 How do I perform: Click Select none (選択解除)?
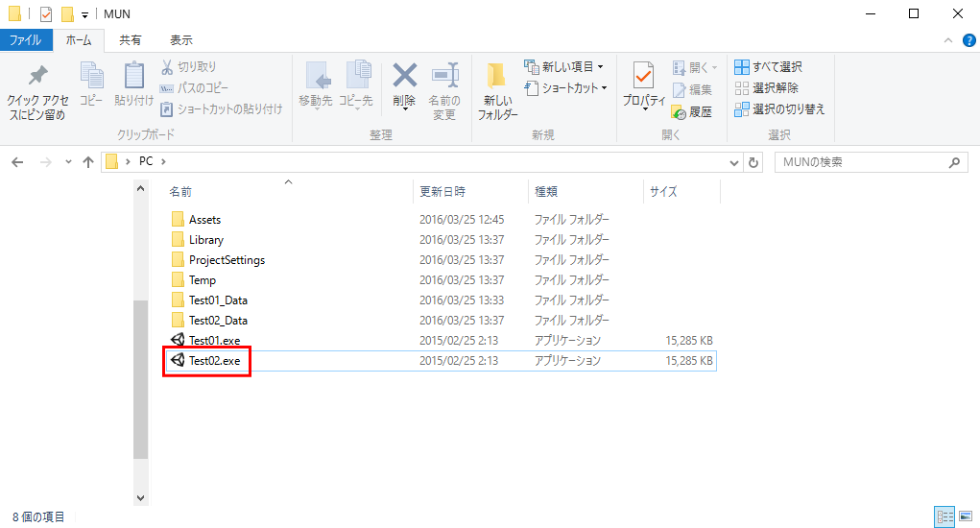coord(766,88)
